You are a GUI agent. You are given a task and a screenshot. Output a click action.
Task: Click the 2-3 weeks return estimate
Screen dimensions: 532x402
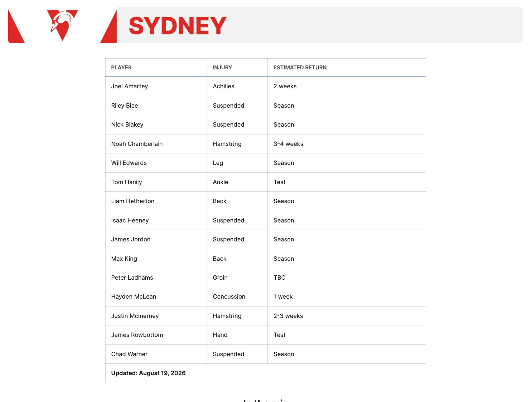[288, 316]
